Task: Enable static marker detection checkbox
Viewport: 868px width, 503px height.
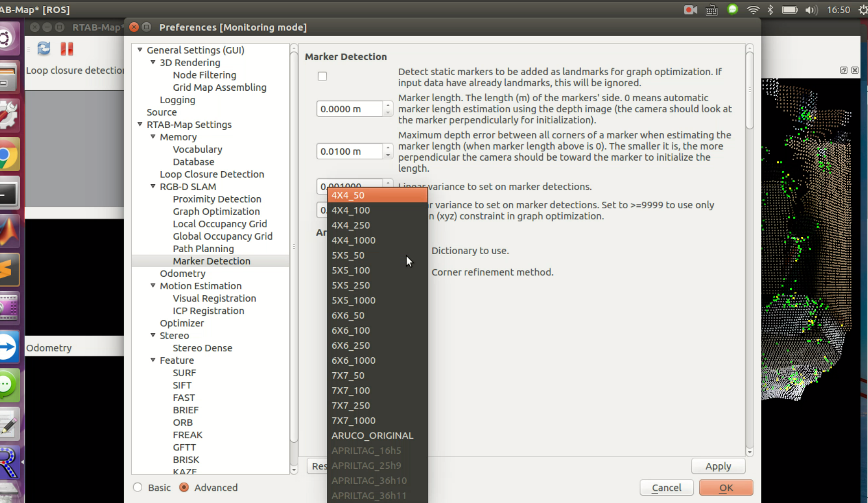Action: [322, 76]
